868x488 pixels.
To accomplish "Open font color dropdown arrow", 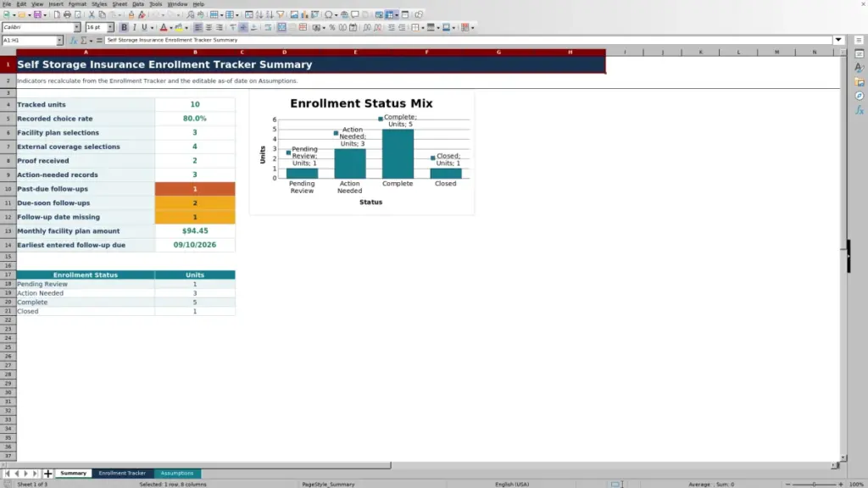I will pyautogui.click(x=171, y=28).
